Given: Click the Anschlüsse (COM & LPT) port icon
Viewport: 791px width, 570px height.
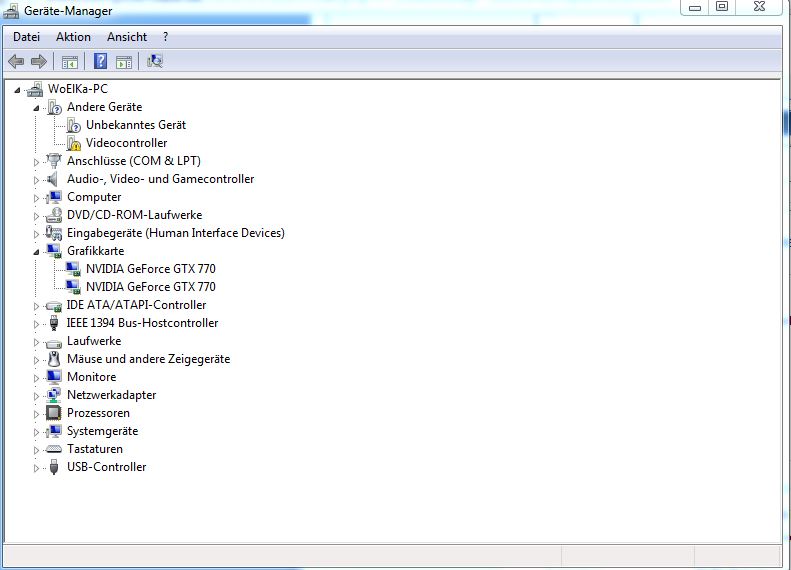Looking at the screenshot, I should click(x=53, y=161).
